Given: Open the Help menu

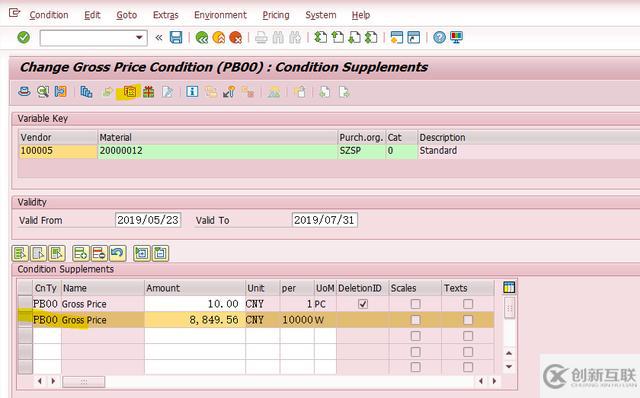Looking at the screenshot, I should [x=361, y=15].
